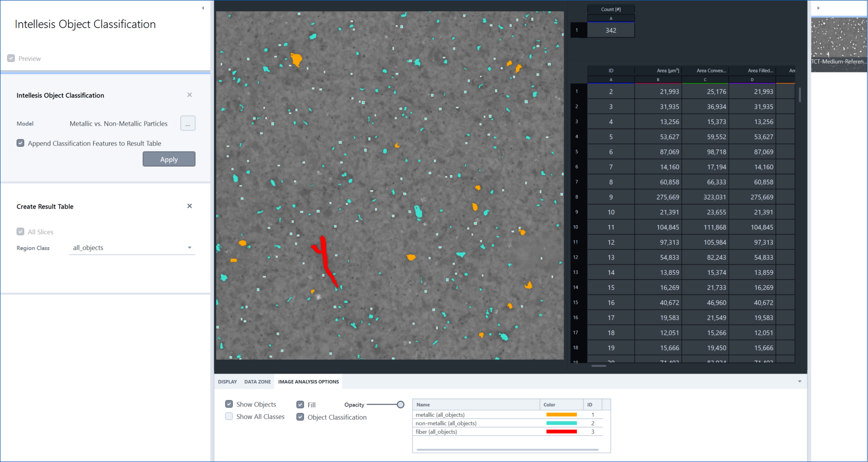Collapse the left parameters panel with the arrow

pos(203,8)
